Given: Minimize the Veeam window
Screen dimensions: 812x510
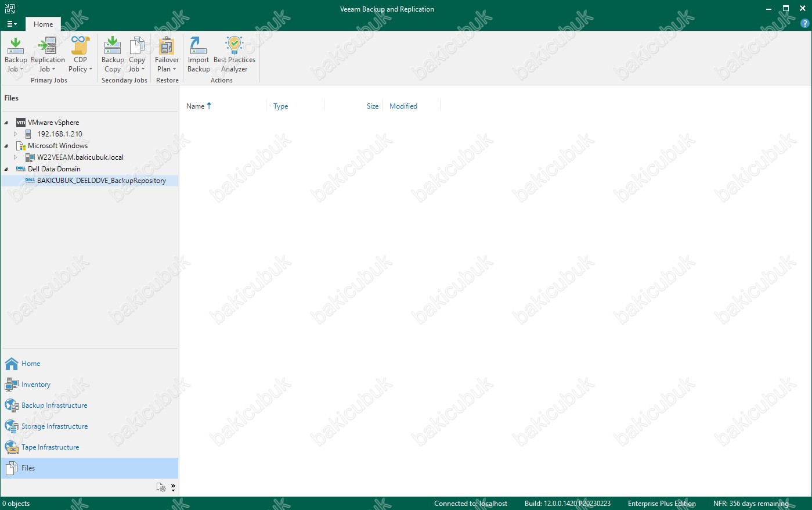Looking at the screenshot, I should pyautogui.click(x=769, y=9).
